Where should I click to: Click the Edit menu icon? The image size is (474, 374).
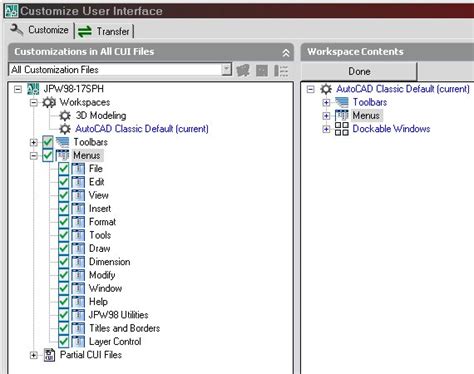(x=78, y=182)
